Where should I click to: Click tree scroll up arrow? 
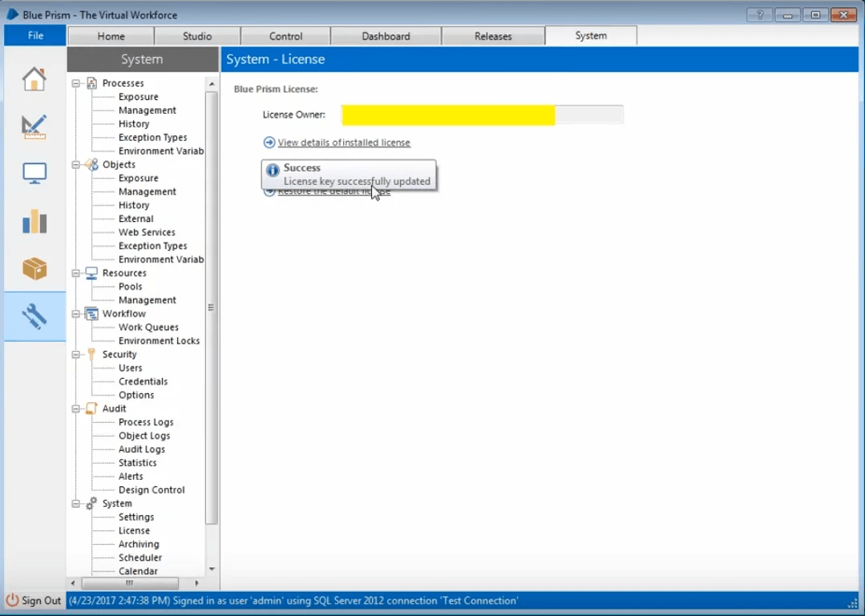(212, 84)
